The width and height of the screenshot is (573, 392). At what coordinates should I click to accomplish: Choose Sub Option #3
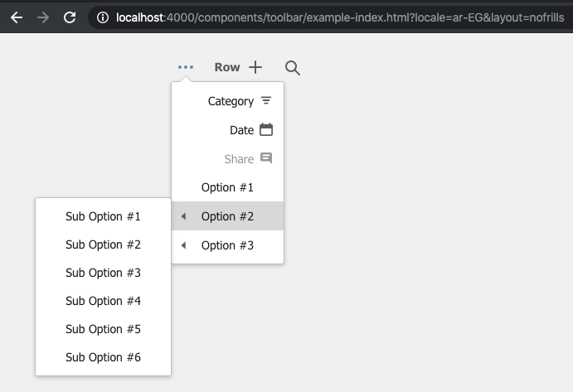[x=103, y=273]
